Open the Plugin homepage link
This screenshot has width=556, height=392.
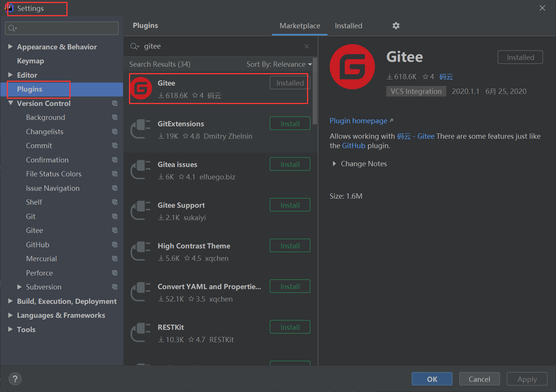tap(361, 121)
